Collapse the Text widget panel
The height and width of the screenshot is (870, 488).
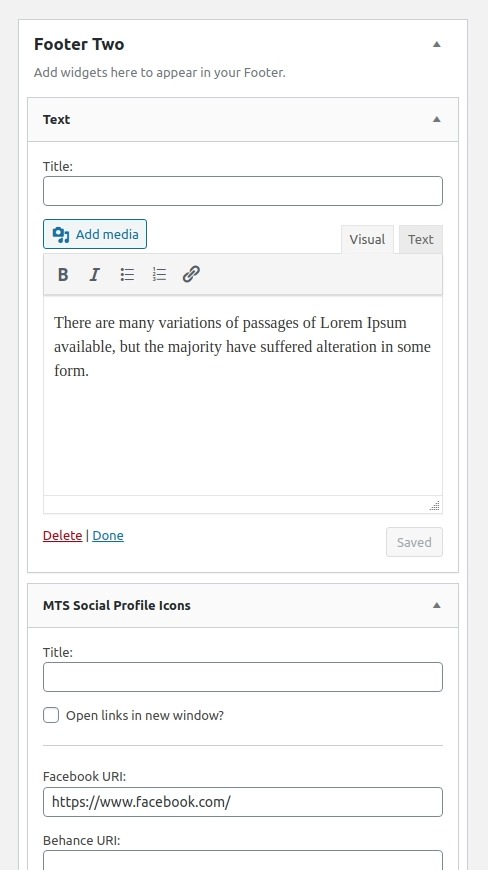[x=436, y=119]
